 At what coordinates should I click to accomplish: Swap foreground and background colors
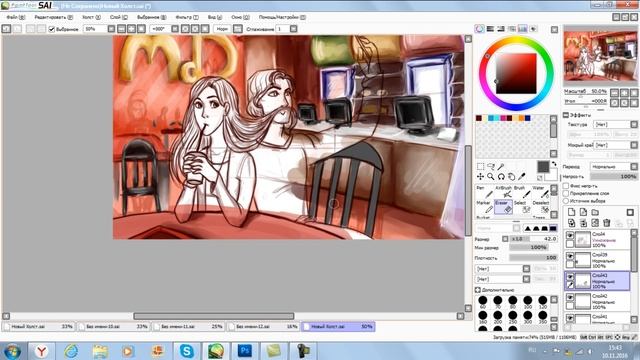coord(554,164)
